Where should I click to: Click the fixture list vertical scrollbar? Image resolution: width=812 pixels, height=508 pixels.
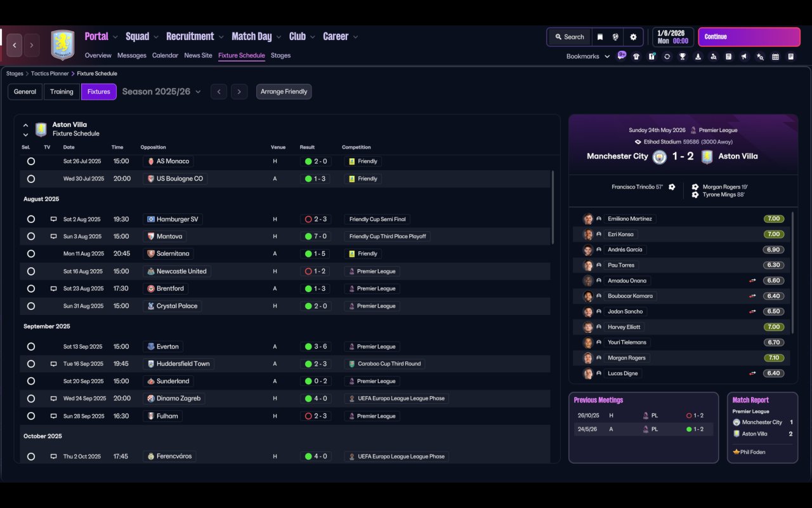click(x=553, y=207)
